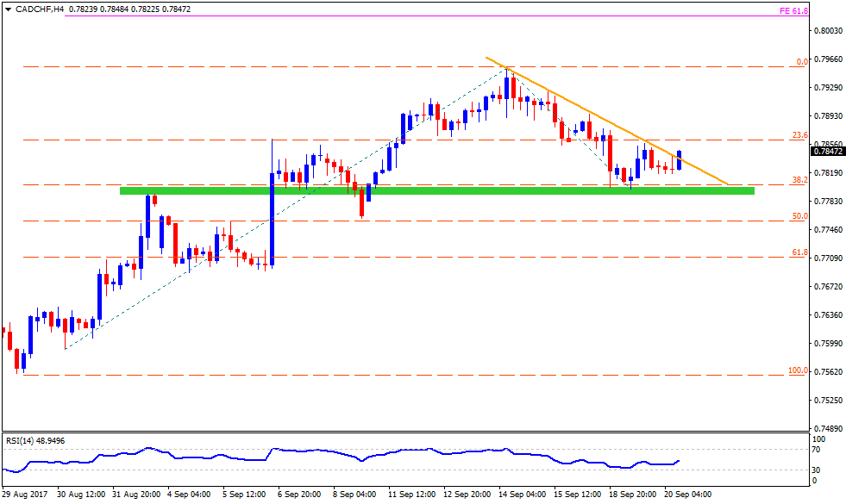The image size is (846, 504).
Task: Select the green horizontal support zone rectangle
Action: [436, 190]
